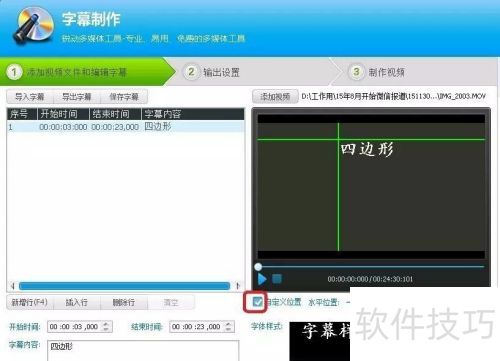Click the 导出字幕 button
The width and height of the screenshot is (500, 361).
point(77,97)
